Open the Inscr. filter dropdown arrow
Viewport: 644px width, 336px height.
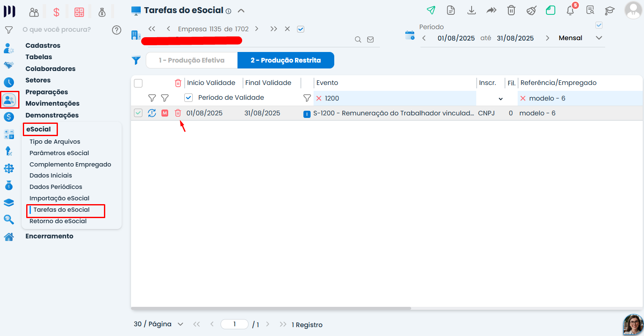501,99
